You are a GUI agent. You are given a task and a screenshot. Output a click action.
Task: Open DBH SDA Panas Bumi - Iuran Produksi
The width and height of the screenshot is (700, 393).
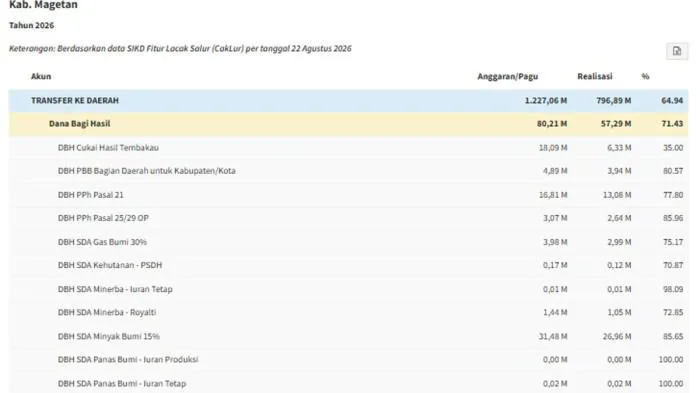[348, 360]
